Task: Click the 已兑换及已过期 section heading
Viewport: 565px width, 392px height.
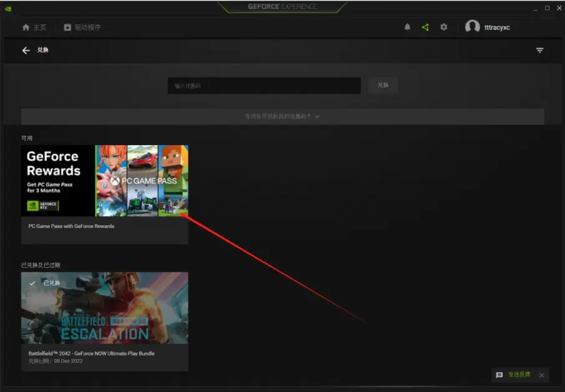Action: click(41, 265)
